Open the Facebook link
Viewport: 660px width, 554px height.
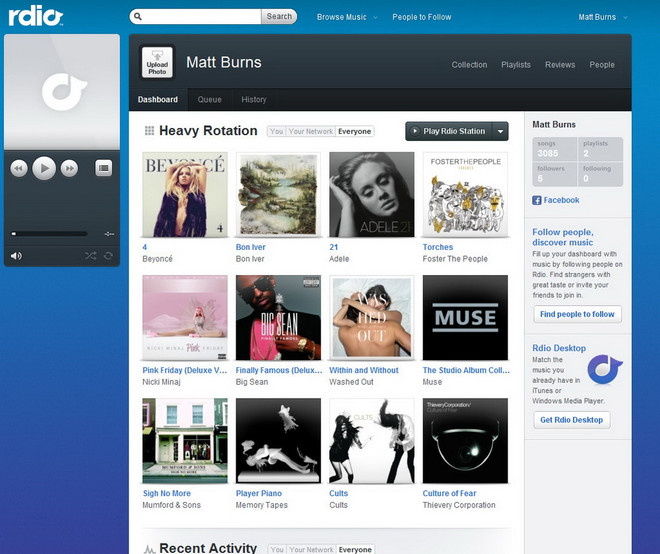point(561,200)
